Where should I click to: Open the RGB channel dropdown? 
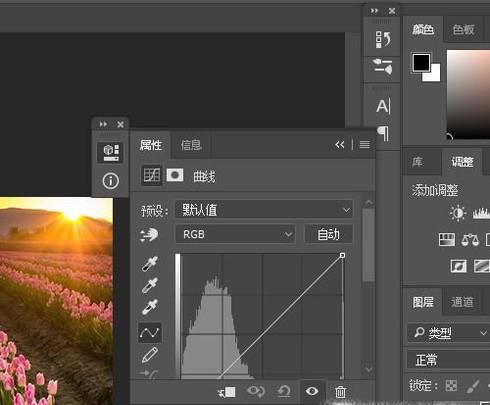click(x=235, y=234)
